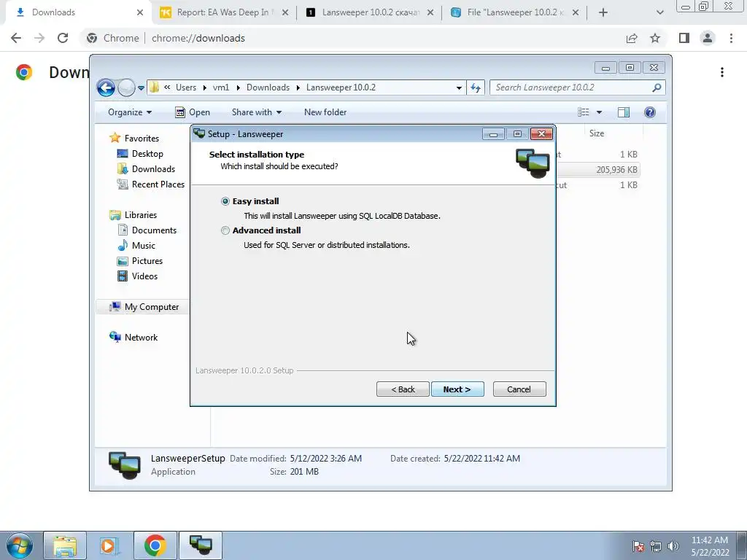This screenshot has height=560, width=747.
Task: Open the media player taskbar icon
Action: [109, 545]
